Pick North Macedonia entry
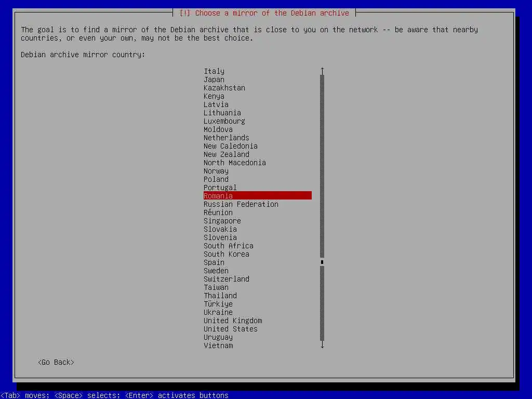The image size is (532, 399). click(x=234, y=163)
